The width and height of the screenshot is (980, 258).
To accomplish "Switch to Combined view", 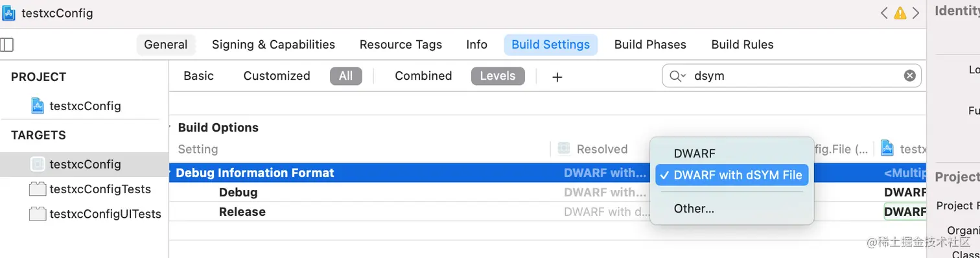I will pyautogui.click(x=423, y=76).
